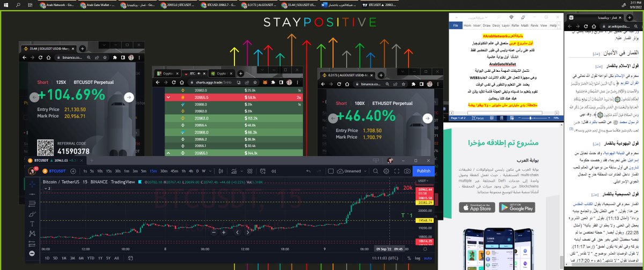Click the alert clock icon in TradingView
The height and width of the screenshot is (270, 644).
point(263,171)
